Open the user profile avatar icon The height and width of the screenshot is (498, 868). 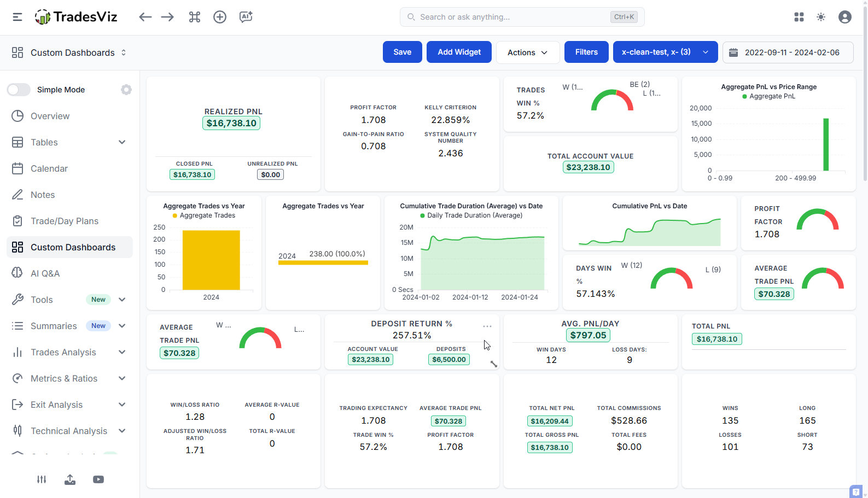coord(845,17)
